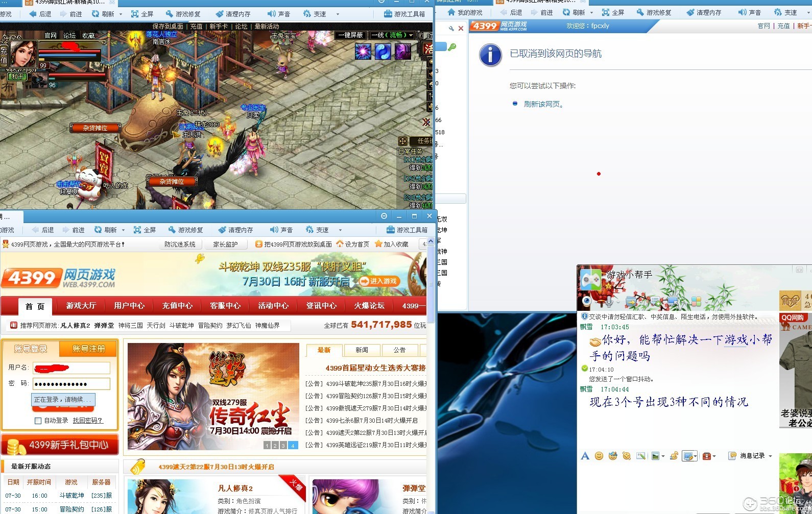Start a webcam video call in QQ chat

(587, 301)
